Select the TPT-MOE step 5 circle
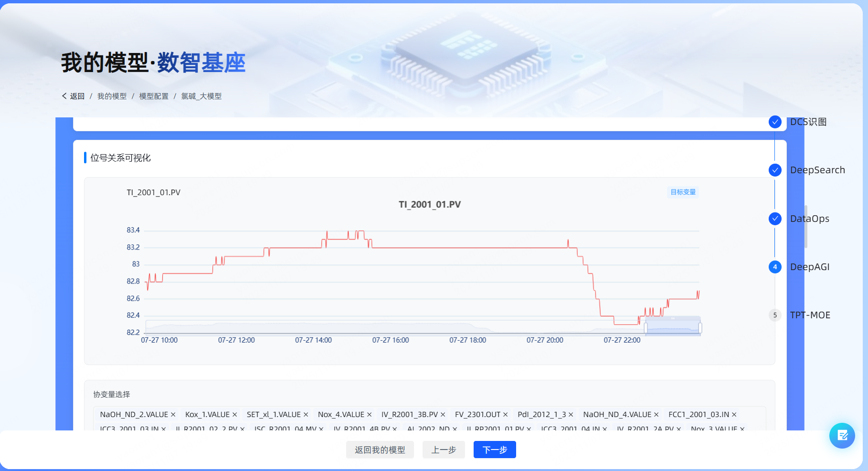The height and width of the screenshot is (471, 868). (775, 315)
